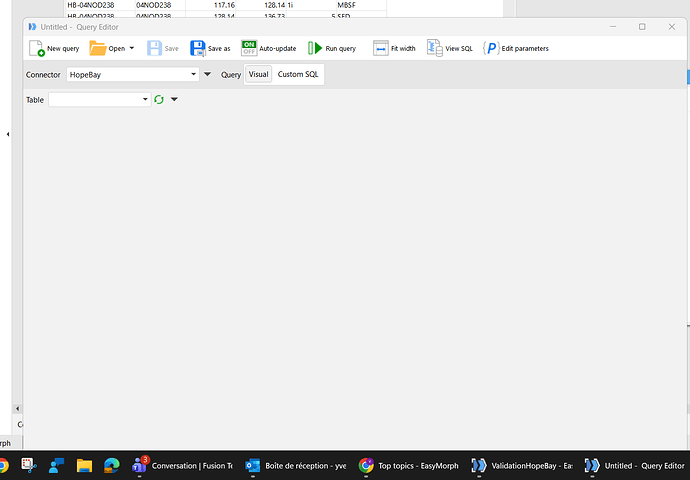Switch to ValidationHopeBay EasyMorph window
Screen dimensions: 690x480
click(x=522, y=465)
